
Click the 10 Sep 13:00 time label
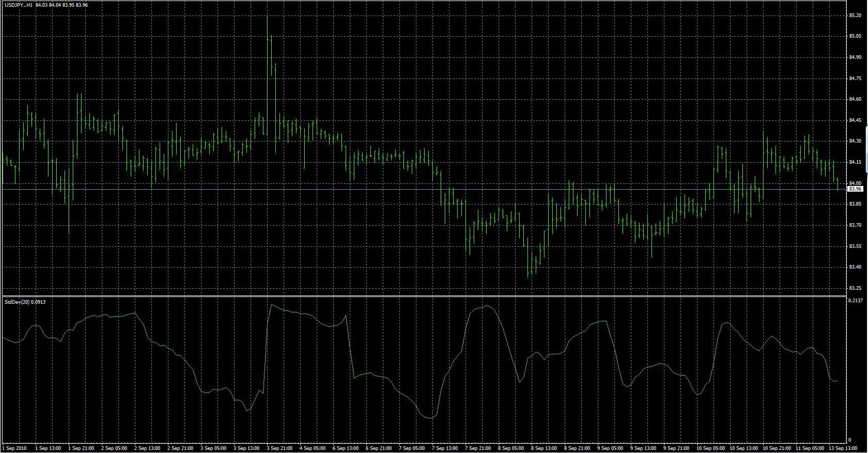click(x=743, y=448)
